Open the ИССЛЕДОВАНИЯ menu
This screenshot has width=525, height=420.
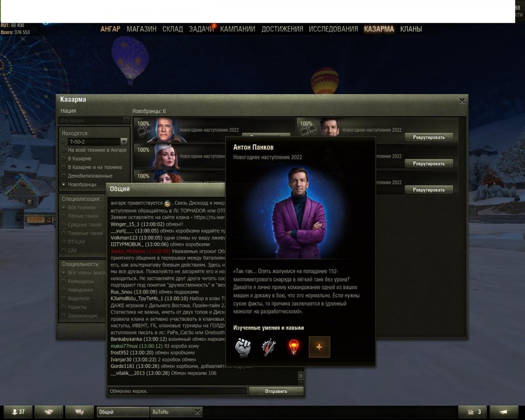333,29
